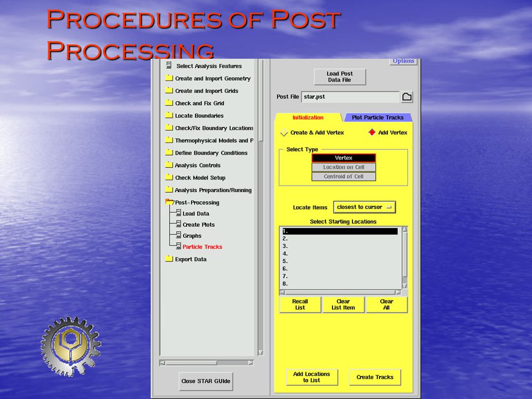Click panel icon beside Select Analysis Features
This screenshot has height=399, width=532.
tap(168, 65)
